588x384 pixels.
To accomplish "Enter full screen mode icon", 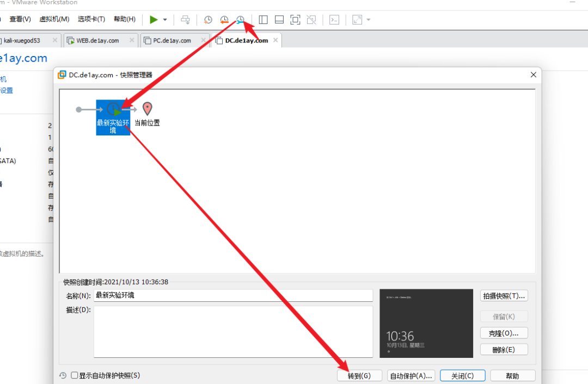I will pos(296,20).
